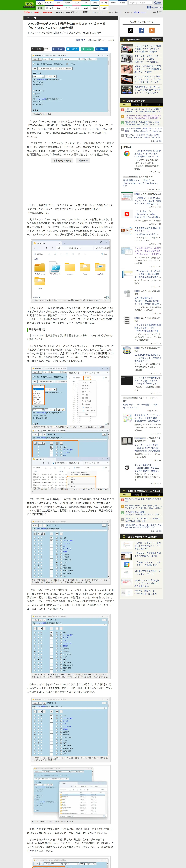The image size is (186, 868).
Task: Focus the Google custom search field
Action: coord(140,3)
